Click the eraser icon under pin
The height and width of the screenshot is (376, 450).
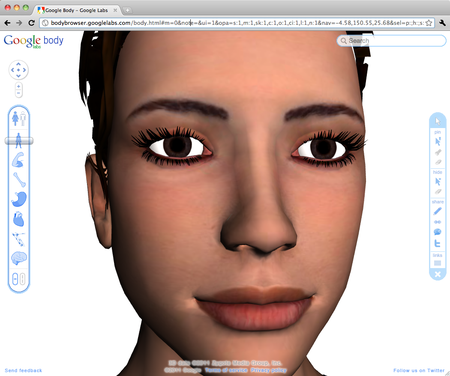click(438, 162)
